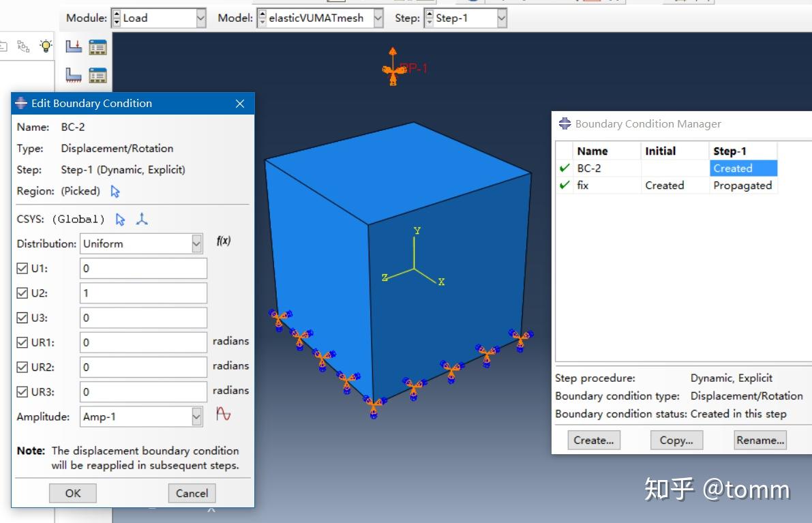Select the Created status cell for BC-2
Screen dimensions: 812x523
(x=742, y=168)
